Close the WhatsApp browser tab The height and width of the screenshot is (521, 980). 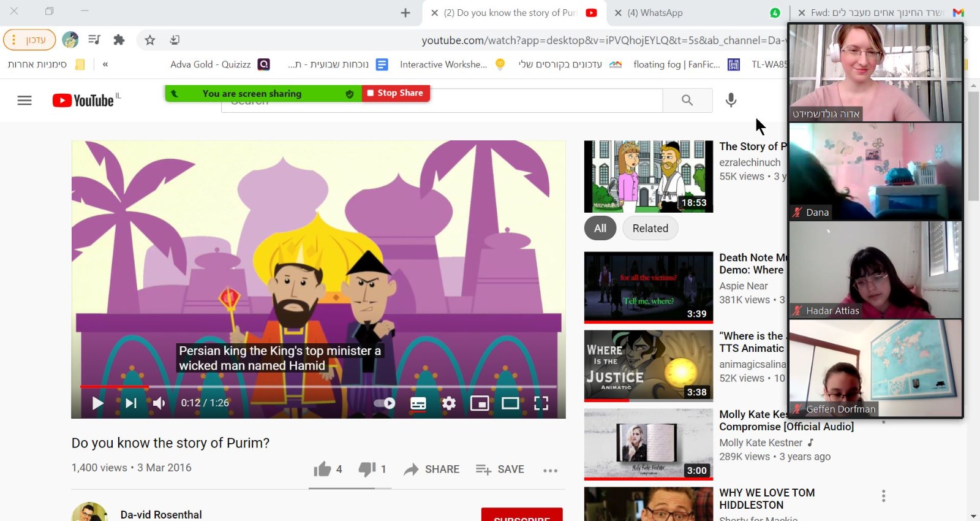(618, 13)
